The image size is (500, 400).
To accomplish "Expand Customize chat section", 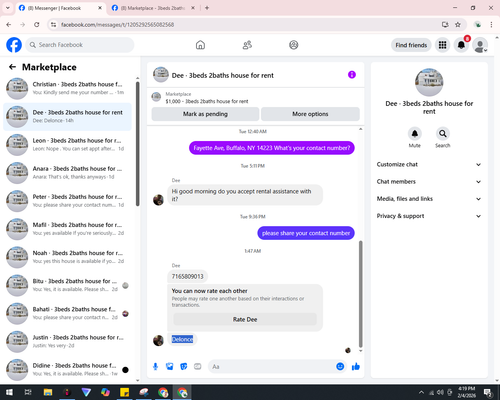I will (429, 164).
